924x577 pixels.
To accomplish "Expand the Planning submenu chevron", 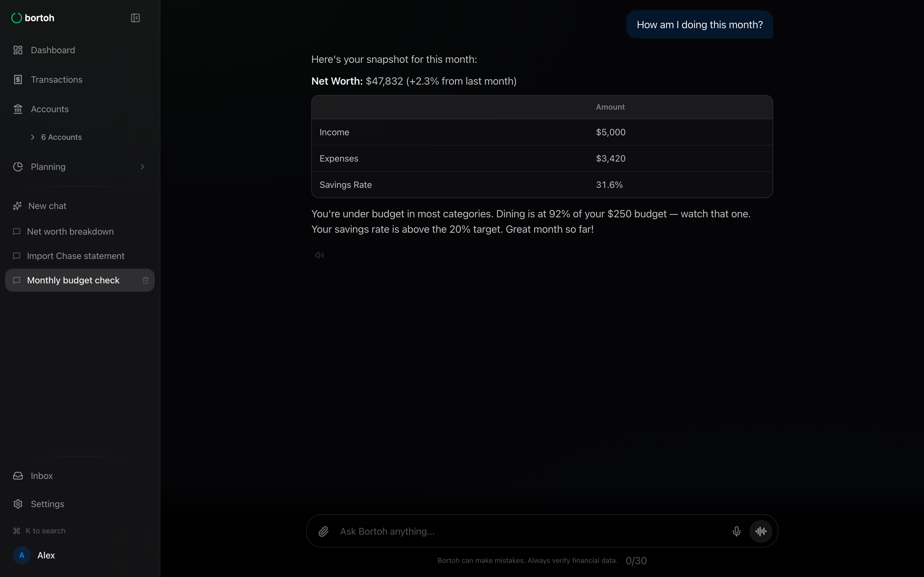I will [x=142, y=167].
